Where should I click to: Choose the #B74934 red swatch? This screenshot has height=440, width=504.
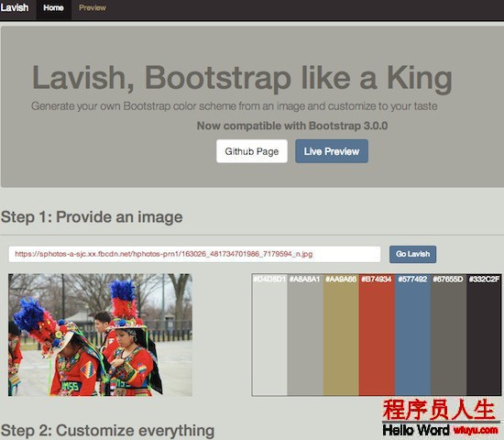pos(377,335)
